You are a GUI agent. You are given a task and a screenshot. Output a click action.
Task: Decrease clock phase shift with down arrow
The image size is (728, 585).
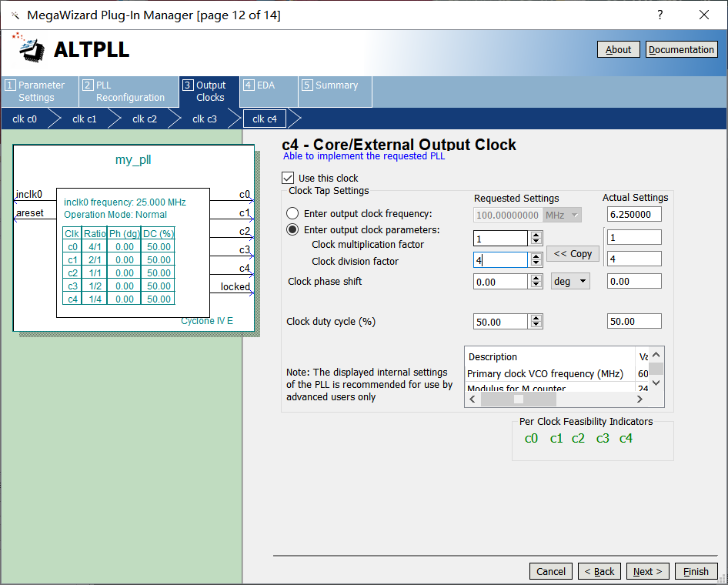pyautogui.click(x=536, y=285)
